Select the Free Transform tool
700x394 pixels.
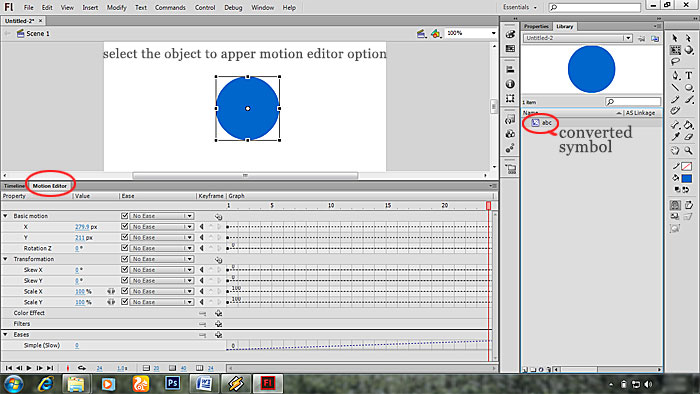tap(675, 50)
